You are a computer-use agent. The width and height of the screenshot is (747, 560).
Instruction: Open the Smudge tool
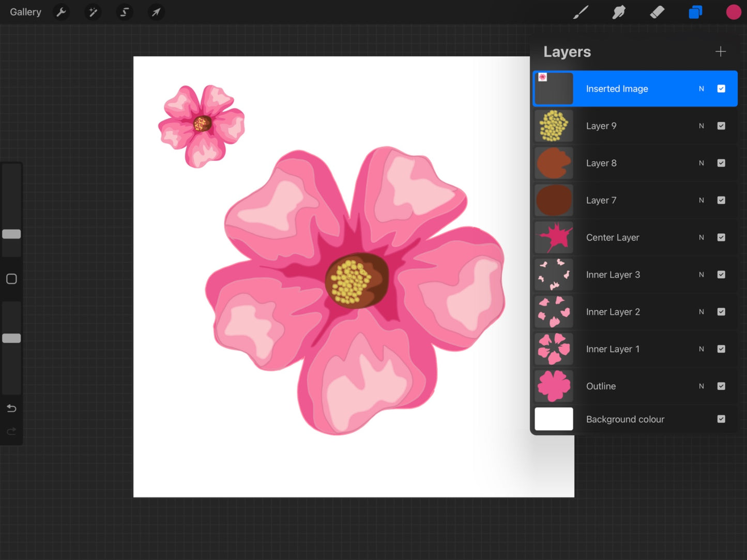coord(619,12)
